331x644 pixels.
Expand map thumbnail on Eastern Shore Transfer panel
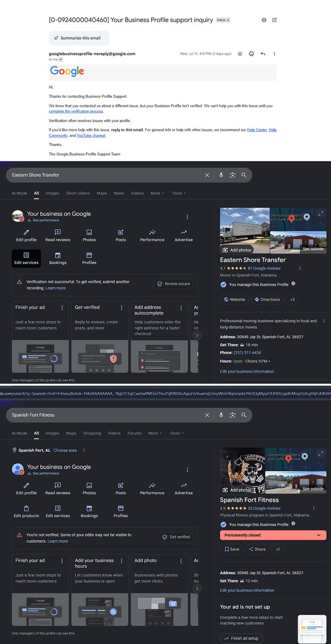tap(321, 213)
